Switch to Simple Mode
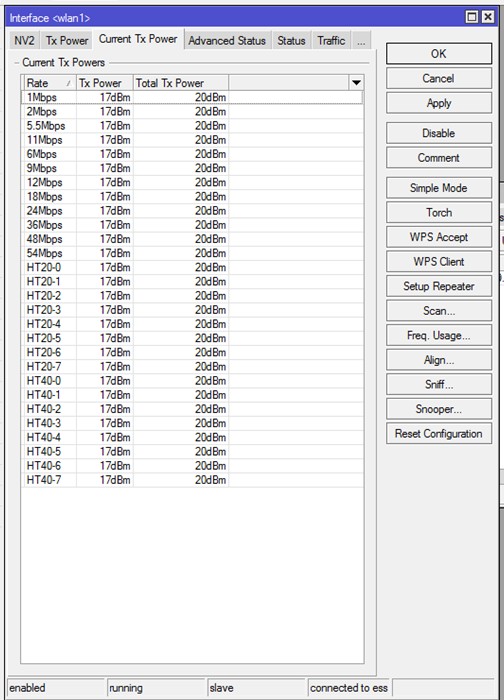 click(x=439, y=188)
